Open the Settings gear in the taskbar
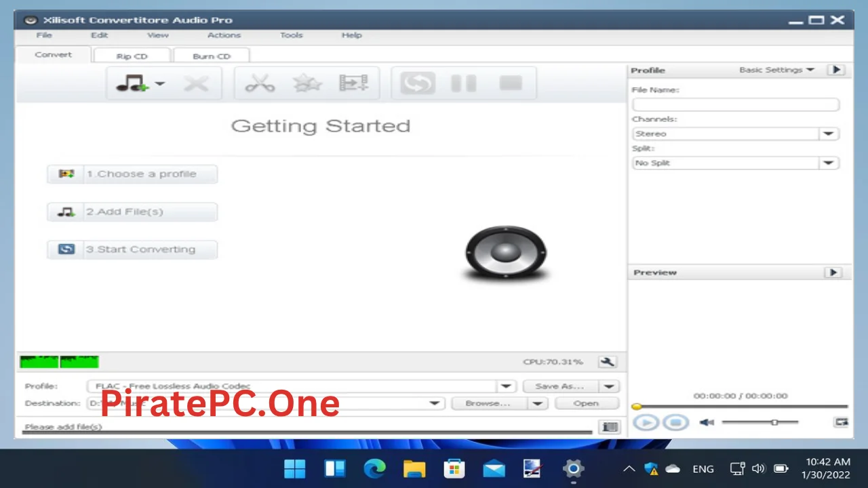Viewport: 868px width, 488px height. point(573,468)
